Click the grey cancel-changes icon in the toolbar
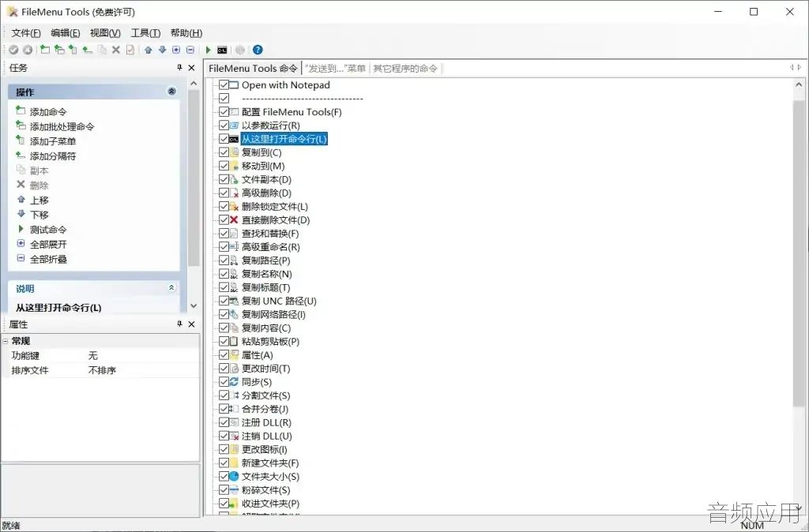The width and height of the screenshot is (809, 532). 28,50
